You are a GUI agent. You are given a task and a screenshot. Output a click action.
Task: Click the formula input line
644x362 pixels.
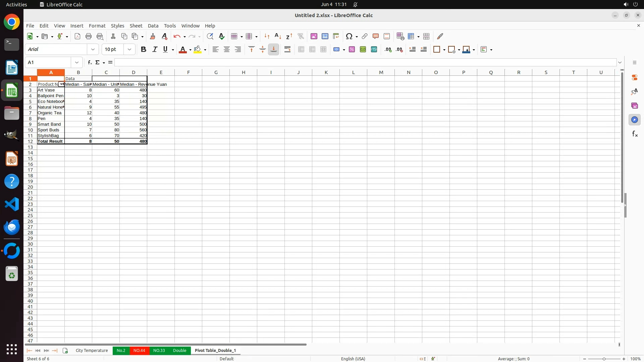click(365, 62)
